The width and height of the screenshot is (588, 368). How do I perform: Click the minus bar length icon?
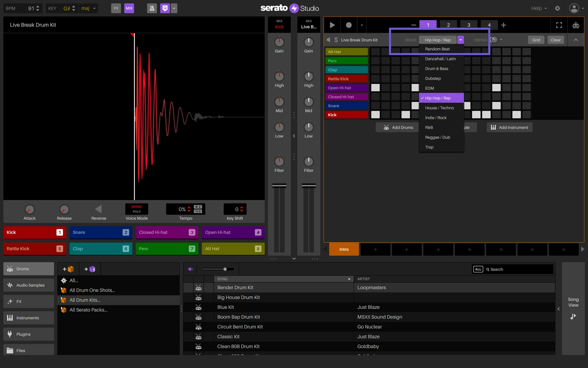click(413, 25)
